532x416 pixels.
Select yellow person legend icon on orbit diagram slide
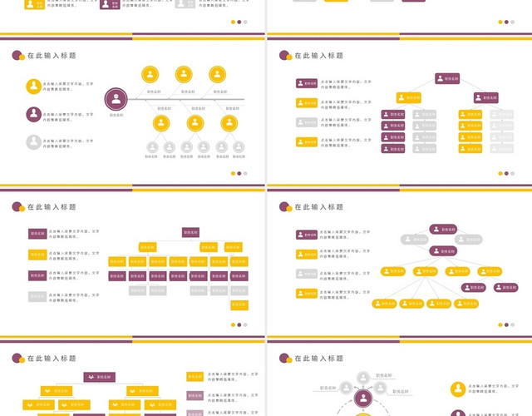click(458, 389)
